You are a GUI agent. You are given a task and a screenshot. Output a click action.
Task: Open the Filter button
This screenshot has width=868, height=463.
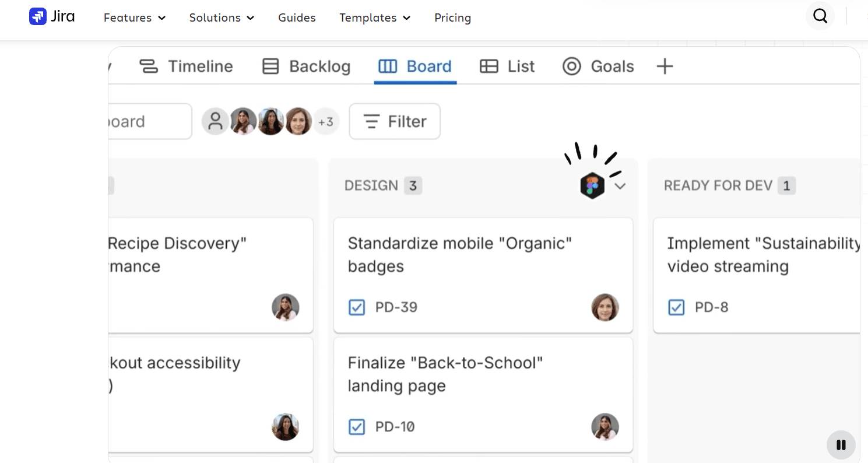(x=395, y=121)
